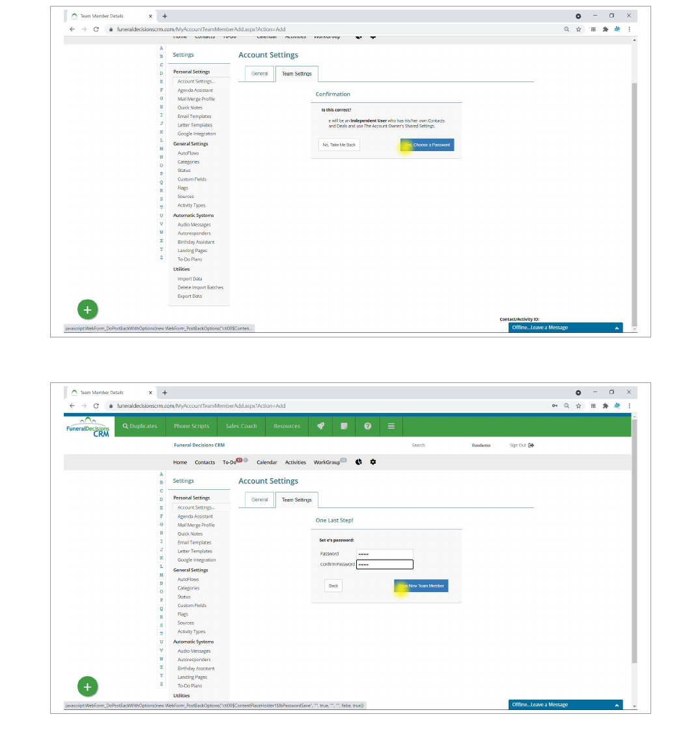Click the Search box near livedemo
Viewport: 700px width, 753px height.
[419, 446]
